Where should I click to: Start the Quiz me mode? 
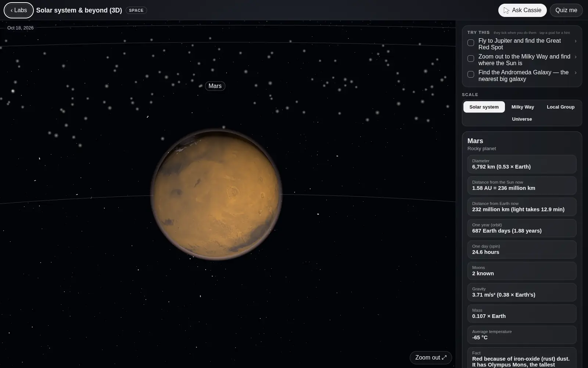[x=566, y=10]
